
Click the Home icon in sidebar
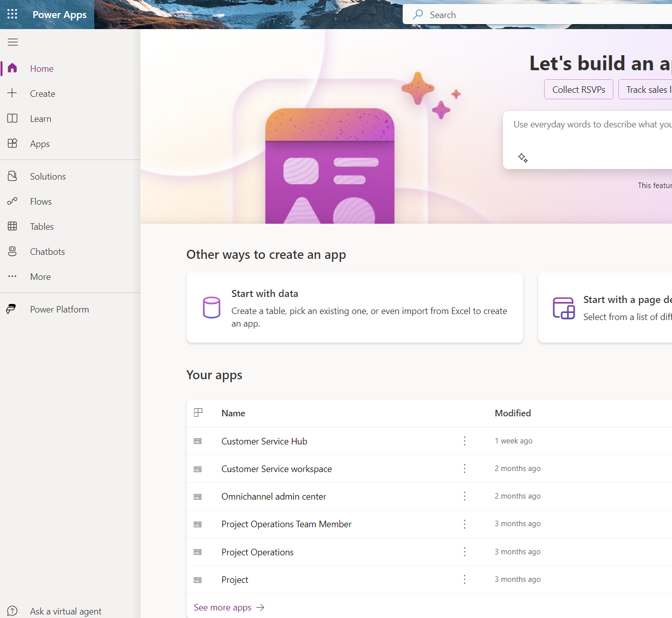(13, 68)
